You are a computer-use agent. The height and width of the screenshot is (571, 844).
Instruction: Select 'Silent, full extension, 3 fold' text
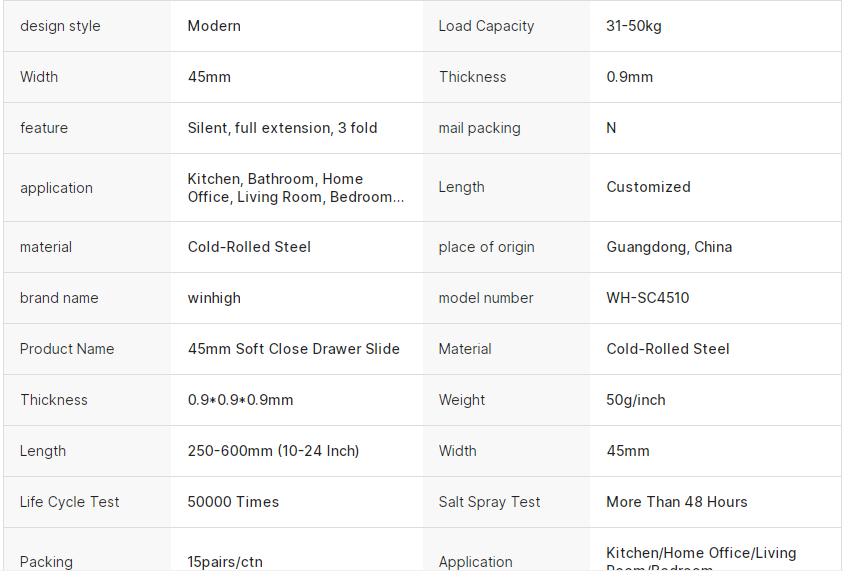click(282, 128)
